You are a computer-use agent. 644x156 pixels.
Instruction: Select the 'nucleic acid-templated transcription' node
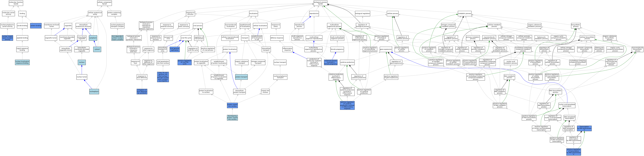point(567,105)
